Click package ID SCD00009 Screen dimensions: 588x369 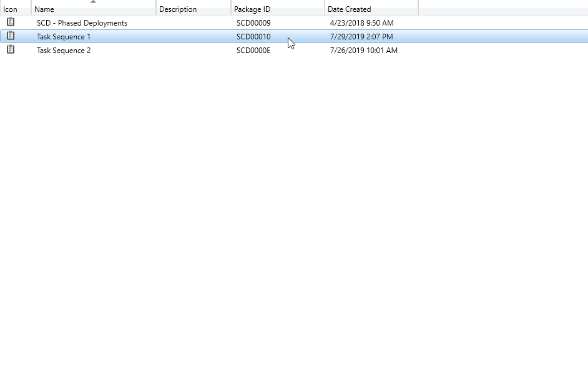[253, 23]
